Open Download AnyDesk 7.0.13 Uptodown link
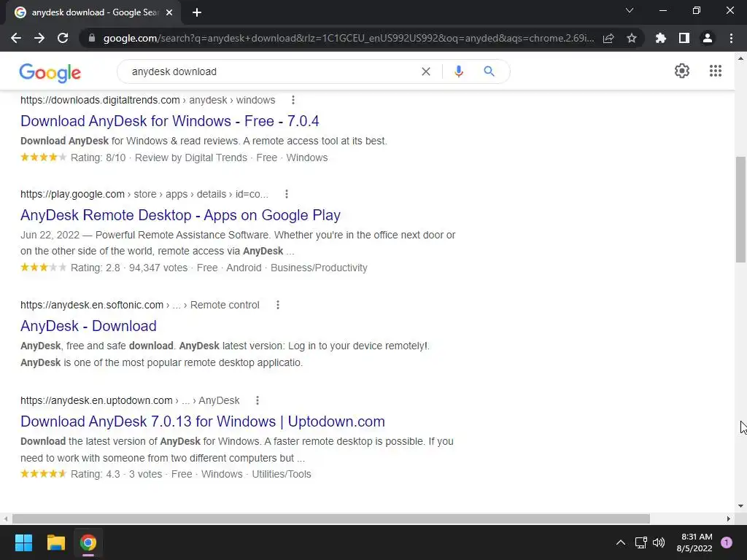This screenshot has width=747, height=560. 203,421
